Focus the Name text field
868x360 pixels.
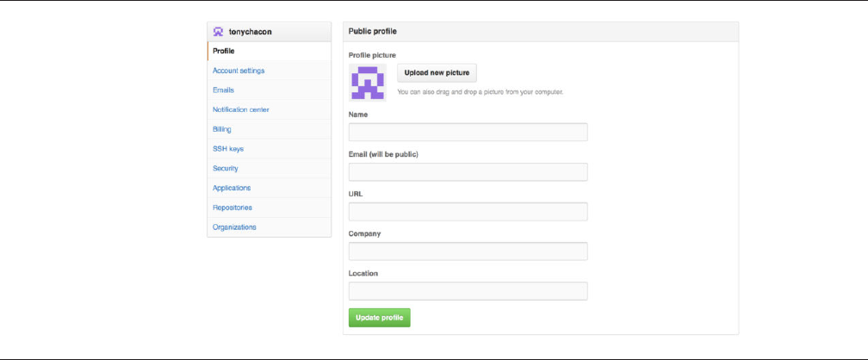pos(468,132)
